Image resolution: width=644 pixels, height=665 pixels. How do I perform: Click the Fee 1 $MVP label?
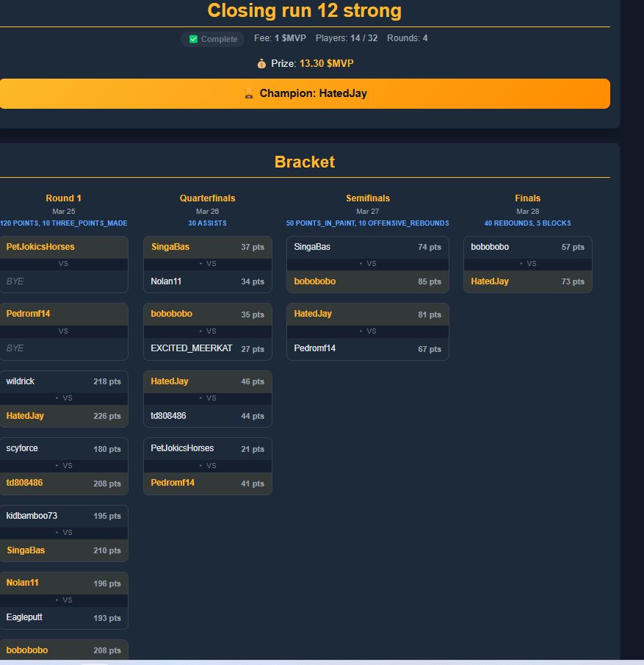(280, 38)
